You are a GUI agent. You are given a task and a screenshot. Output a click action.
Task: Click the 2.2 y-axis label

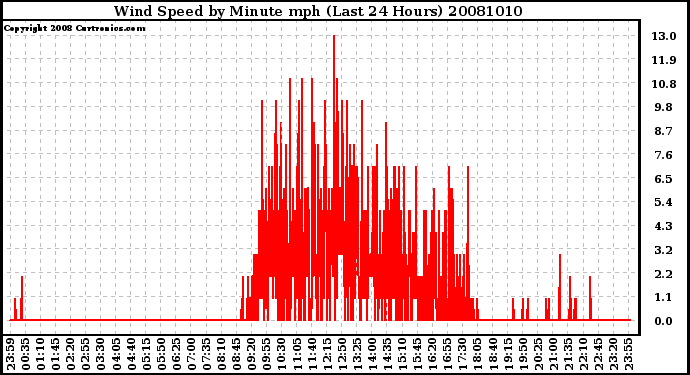(664, 274)
